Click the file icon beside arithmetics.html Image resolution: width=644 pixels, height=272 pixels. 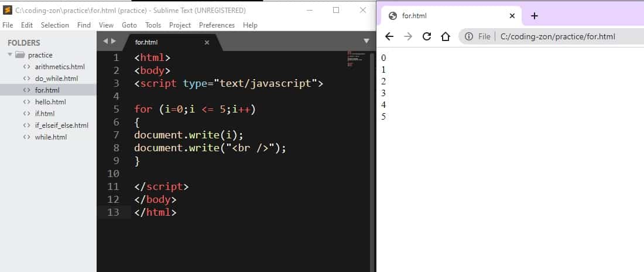27,67
